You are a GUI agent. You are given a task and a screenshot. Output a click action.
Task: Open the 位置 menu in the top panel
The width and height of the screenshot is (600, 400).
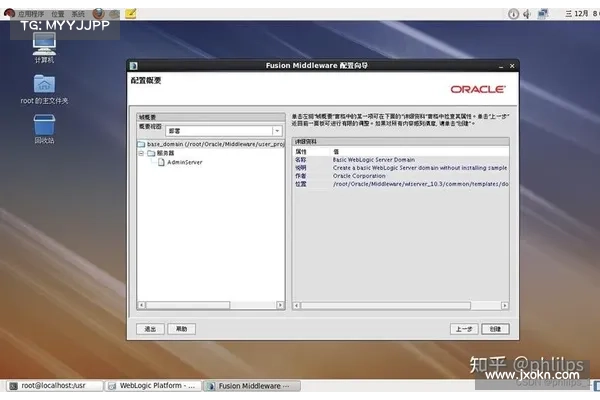(57, 14)
